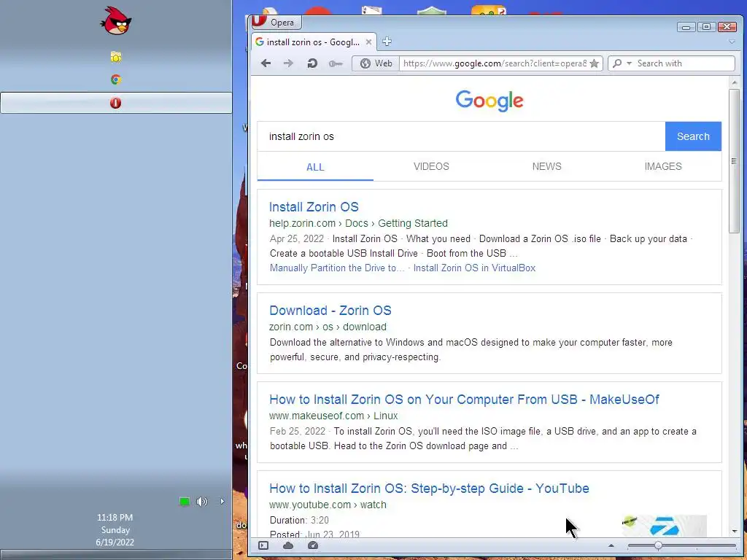Close the 'install zorin os' tab

pyautogui.click(x=368, y=42)
